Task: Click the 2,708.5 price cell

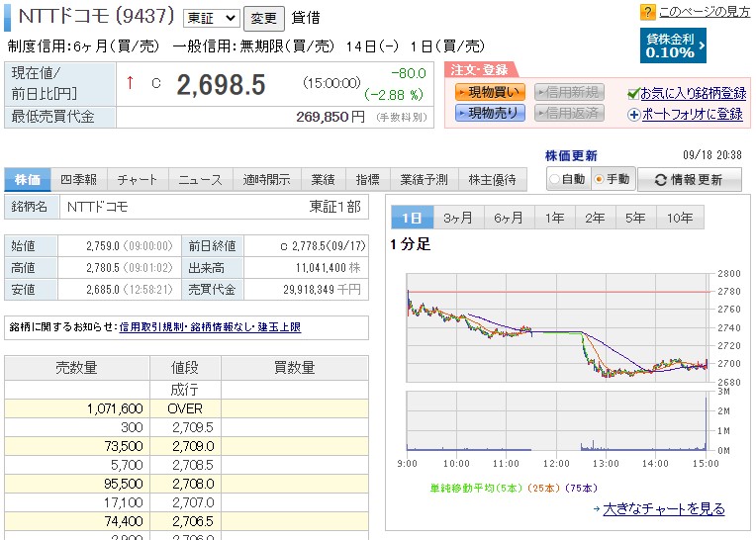Action: coord(186,465)
